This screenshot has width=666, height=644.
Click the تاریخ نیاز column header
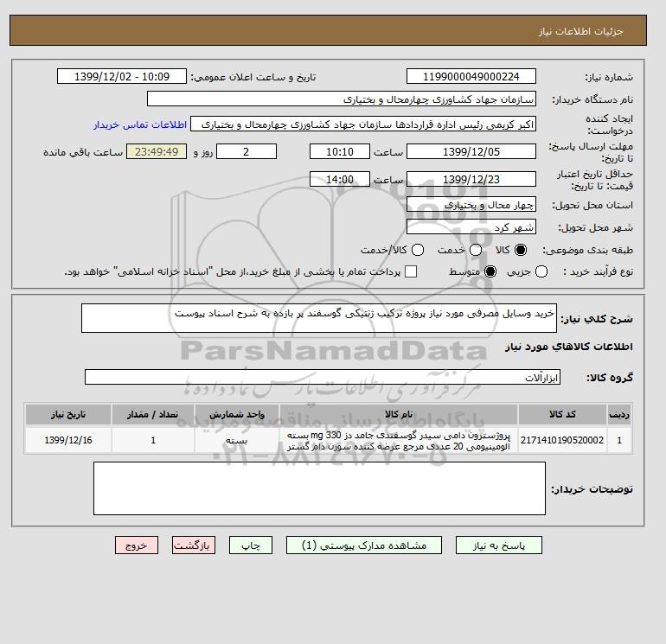(x=68, y=414)
